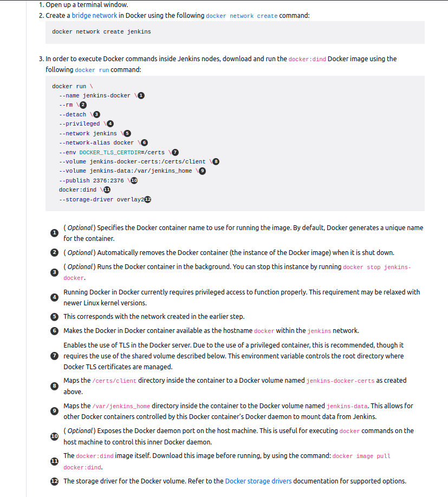Click bullet 12 beside "The storage driver" description

54,481
